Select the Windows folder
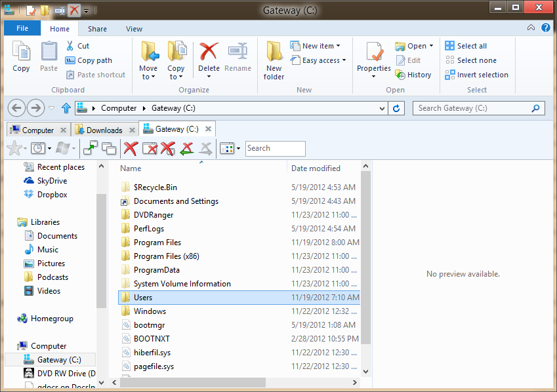Screen dimensions: 557x392 coord(239,311)
